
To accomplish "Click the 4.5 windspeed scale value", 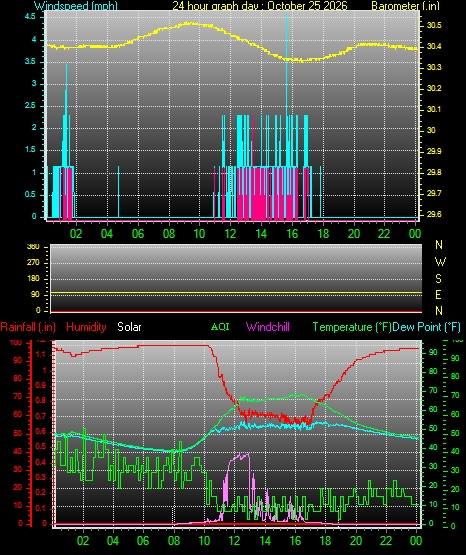I will [30, 17].
